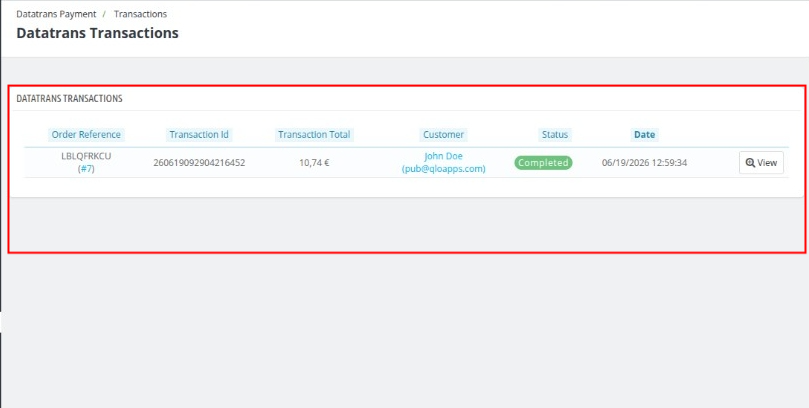Sort by Customer column header
The height and width of the screenshot is (408, 809).
point(444,135)
